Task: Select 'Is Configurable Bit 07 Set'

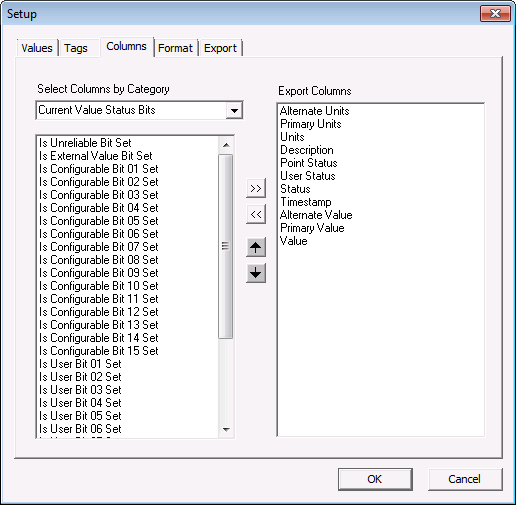Action: coord(98,247)
